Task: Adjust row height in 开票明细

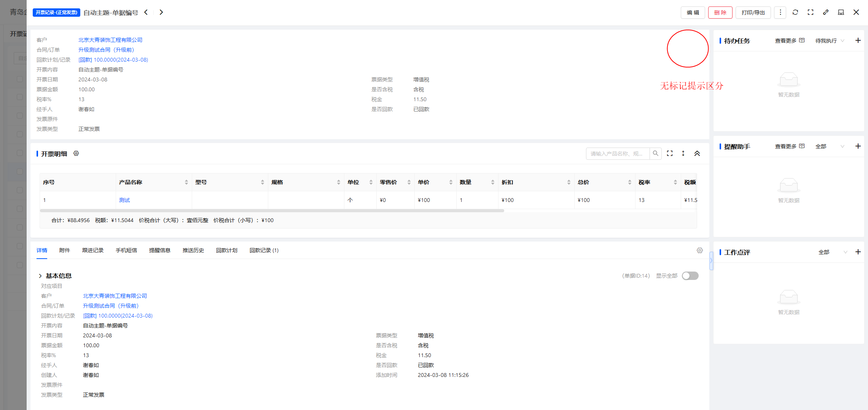Action: point(683,153)
